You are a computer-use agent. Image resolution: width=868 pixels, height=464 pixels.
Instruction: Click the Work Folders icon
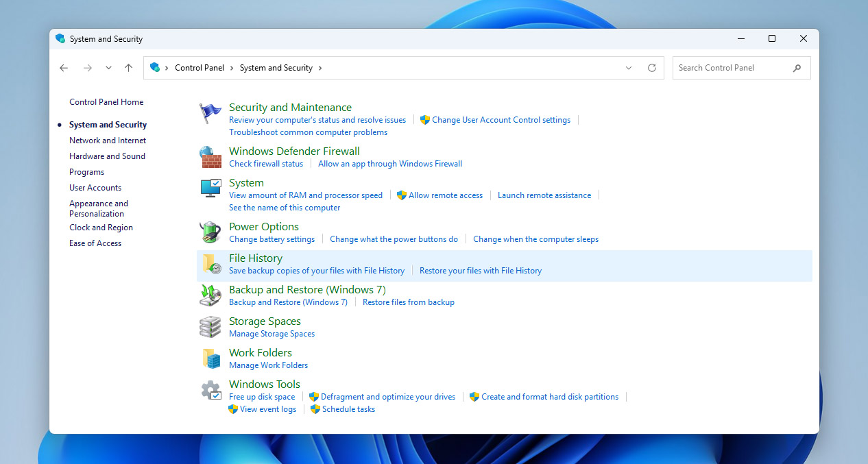tap(211, 358)
